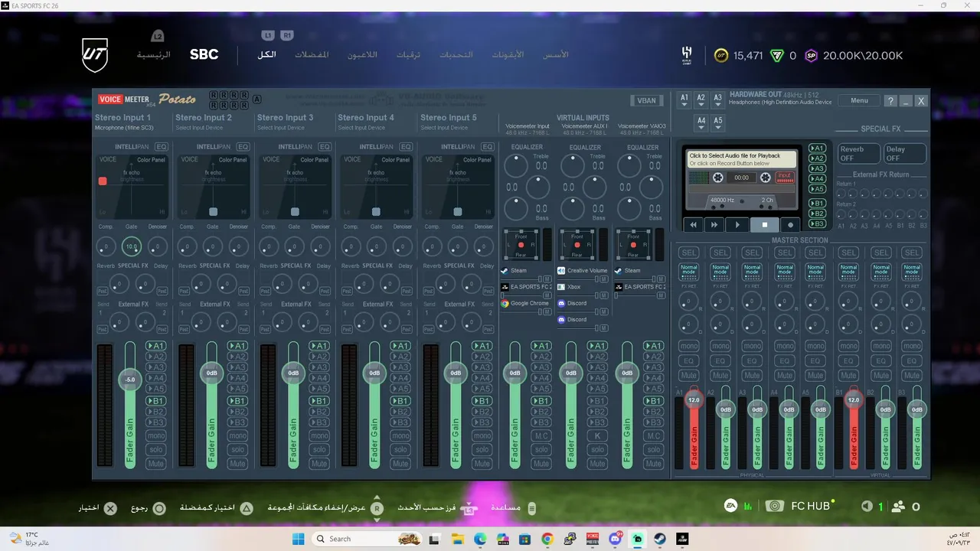980x551 pixels.
Task: Click the EA icon in the FC HUB bar
Action: pos(731,506)
